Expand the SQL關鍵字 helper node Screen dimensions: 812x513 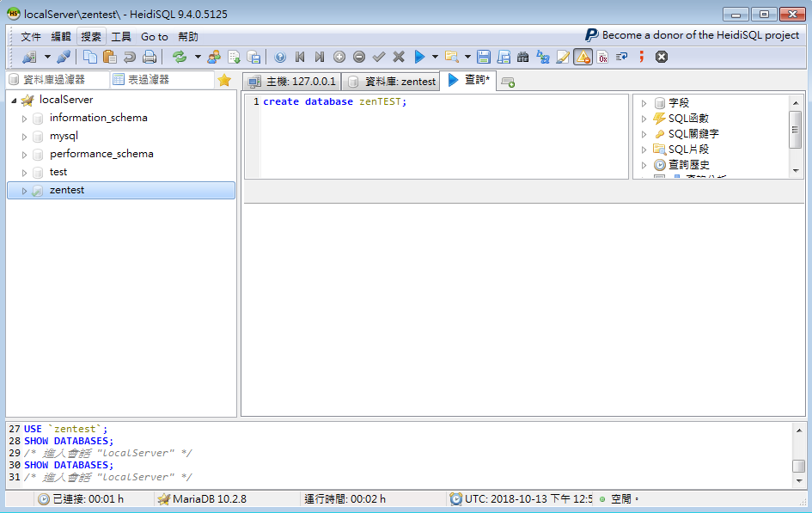(644, 135)
